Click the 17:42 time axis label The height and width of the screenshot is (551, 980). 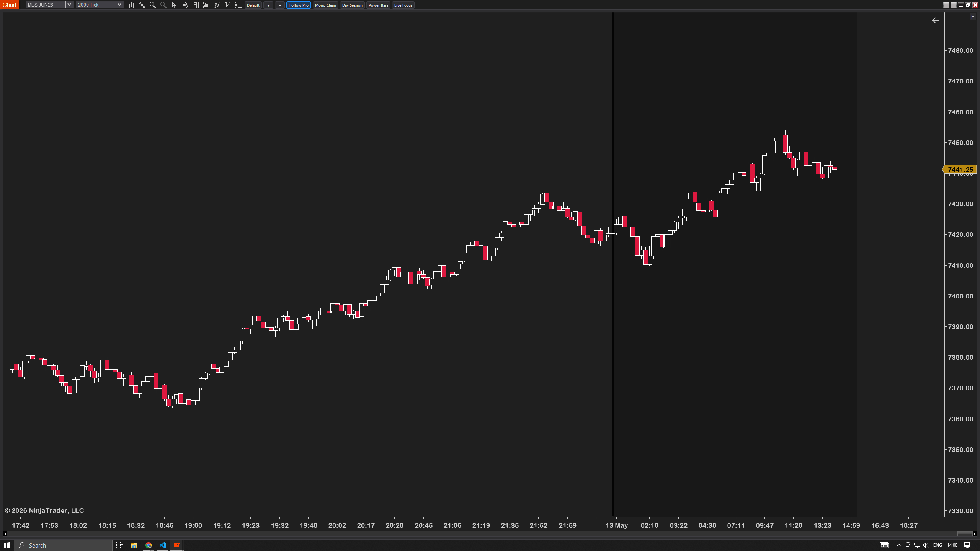click(x=21, y=525)
